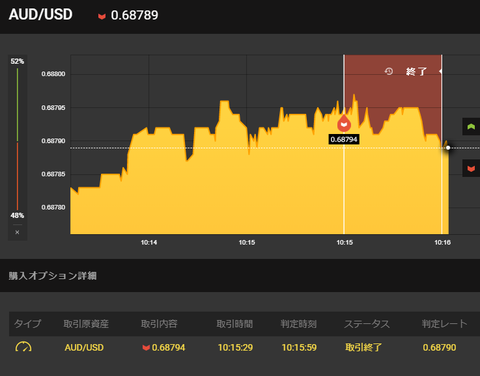Click the 判定時刻 column header
This screenshot has width=480, height=376.
pos(299,324)
